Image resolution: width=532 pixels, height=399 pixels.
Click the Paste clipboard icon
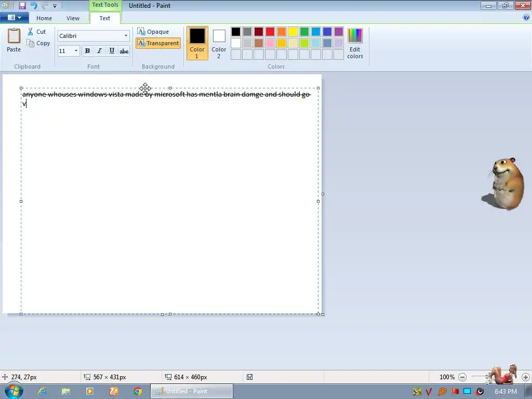[x=14, y=36]
